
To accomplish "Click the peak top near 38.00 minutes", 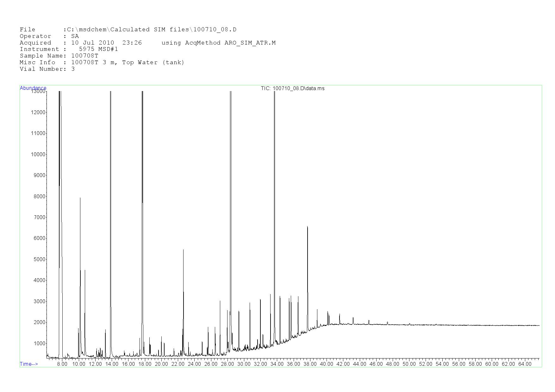I will pyautogui.click(x=307, y=227).
